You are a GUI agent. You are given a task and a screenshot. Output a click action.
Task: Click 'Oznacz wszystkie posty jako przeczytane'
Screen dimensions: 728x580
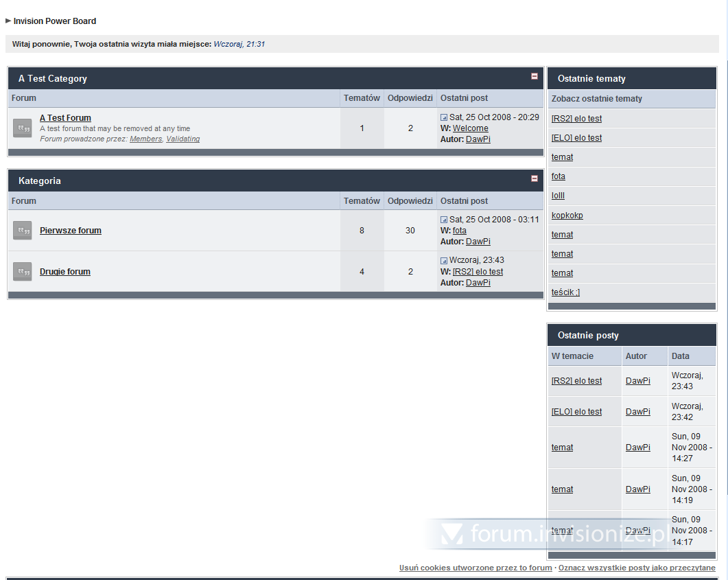click(x=637, y=568)
